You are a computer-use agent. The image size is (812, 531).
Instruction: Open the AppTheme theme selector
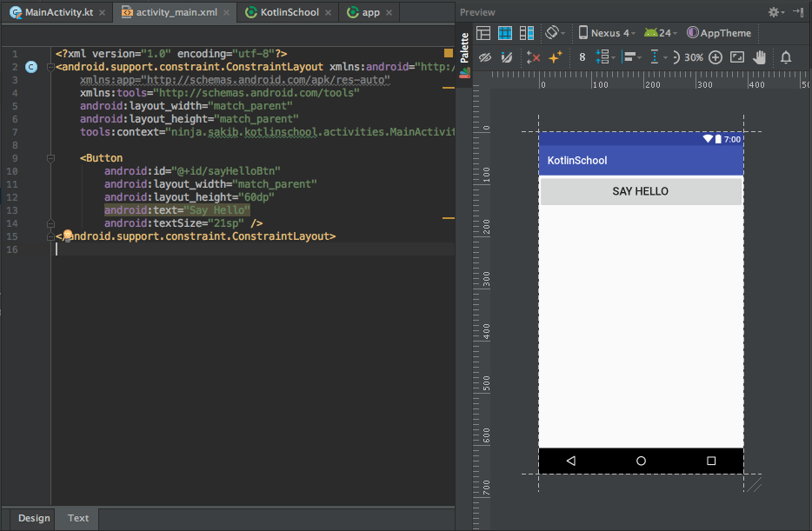pos(719,33)
